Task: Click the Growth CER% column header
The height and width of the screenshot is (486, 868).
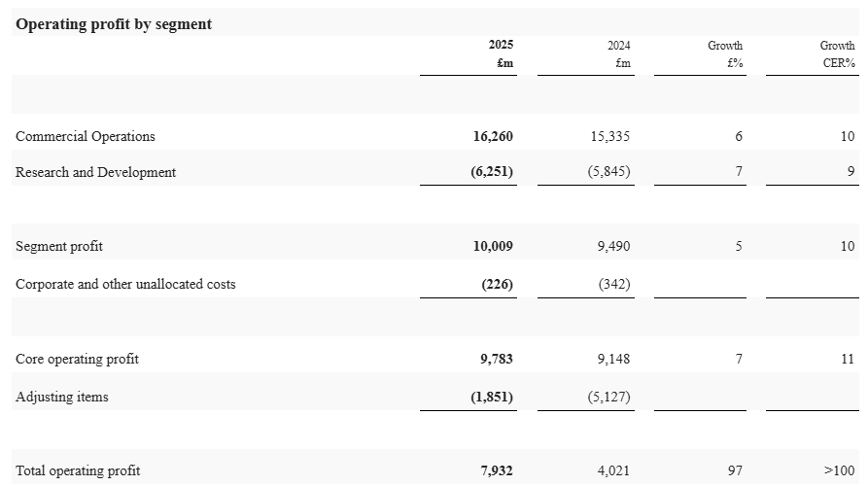Action: pyautogui.click(x=837, y=54)
